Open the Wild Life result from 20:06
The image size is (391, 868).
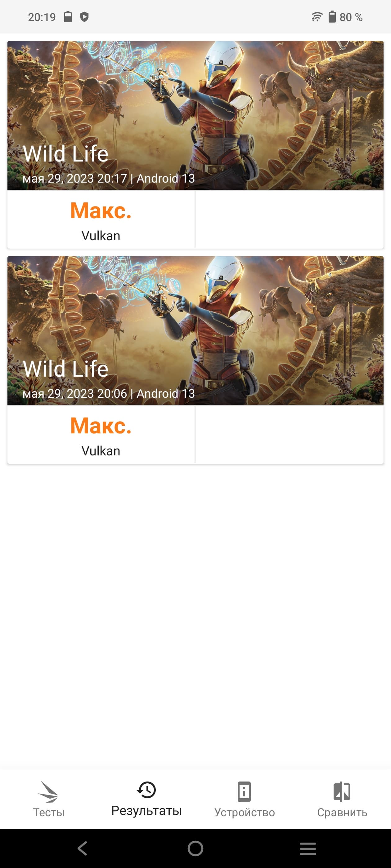[x=195, y=330]
